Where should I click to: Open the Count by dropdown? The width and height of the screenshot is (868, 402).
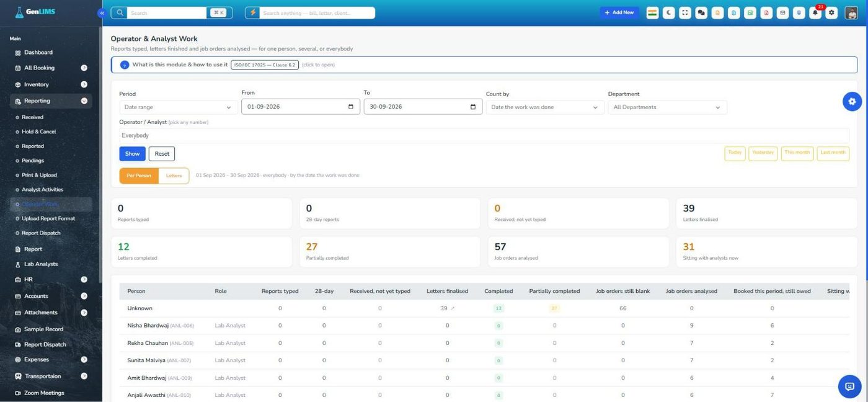[x=545, y=107]
